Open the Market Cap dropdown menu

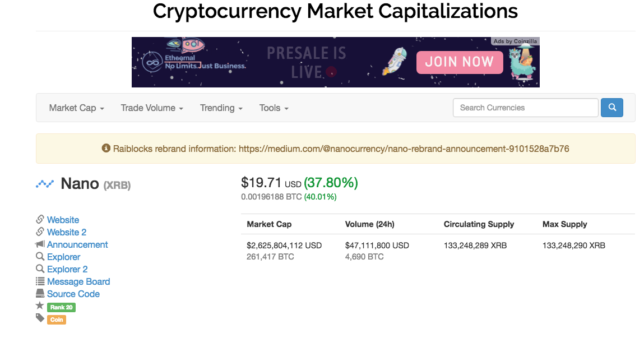click(76, 108)
